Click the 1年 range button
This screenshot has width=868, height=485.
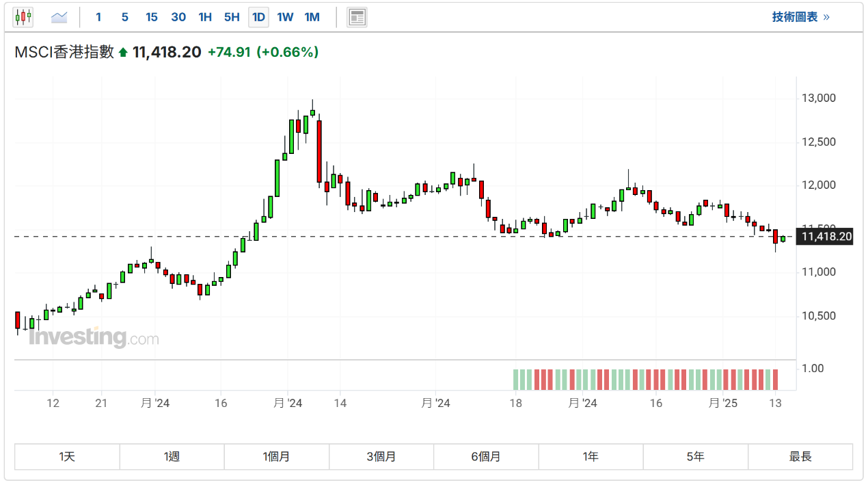click(x=591, y=457)
